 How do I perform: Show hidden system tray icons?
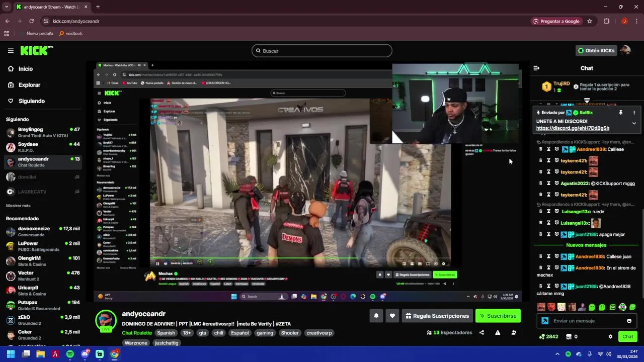(558, 354)
